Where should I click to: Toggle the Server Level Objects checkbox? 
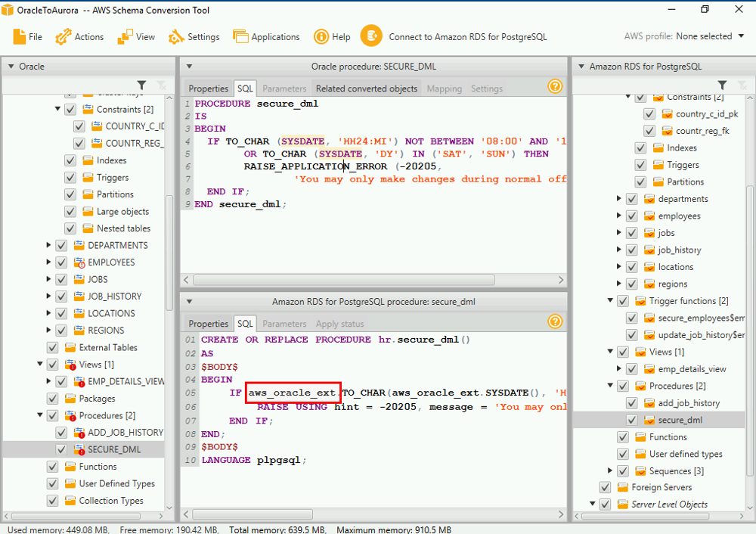(x=605, y=504)
